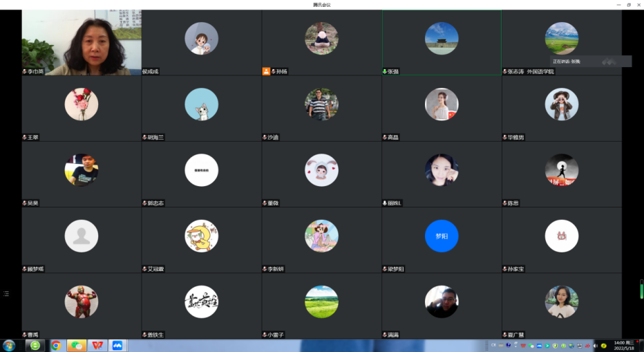Select 胡海兰's cat avatar tile
Screen dimensions: 644x352
pyautogui.click(x=201, y=104)
